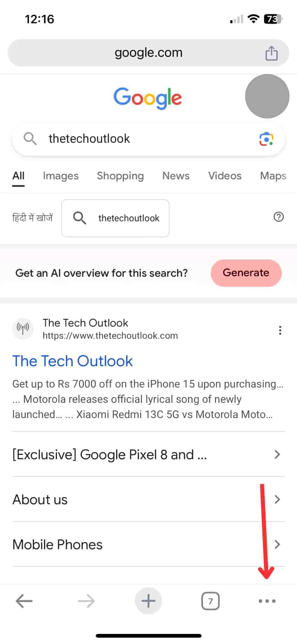Open help icon beside Hindi search
Screen dimensions: 297x644
pos(278,217)
